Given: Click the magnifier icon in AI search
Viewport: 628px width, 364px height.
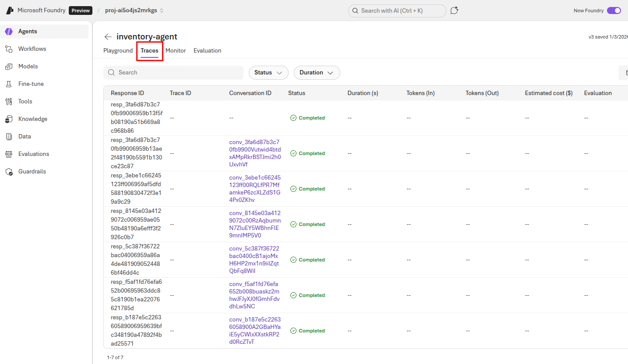Looking at the screenshot, I should tap(355, 11).
